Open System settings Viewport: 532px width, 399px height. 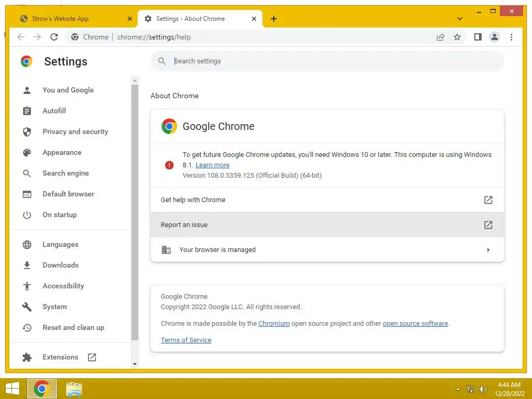[55, 307]
